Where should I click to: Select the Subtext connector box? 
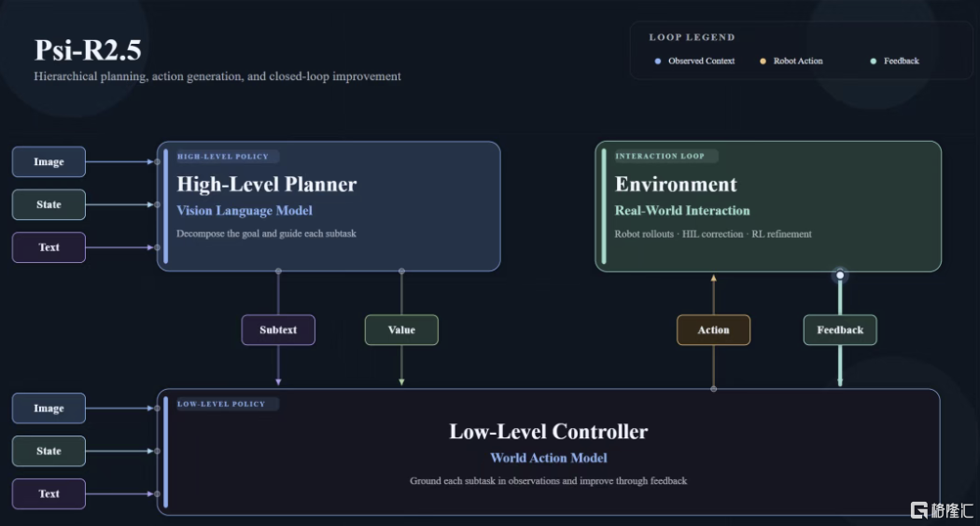click(278, 330)
